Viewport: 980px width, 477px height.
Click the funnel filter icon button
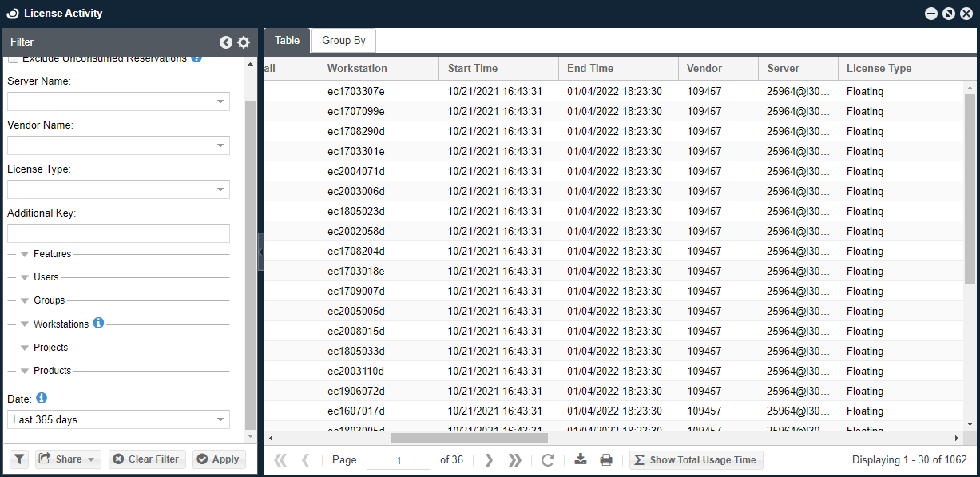click(20, 459)
